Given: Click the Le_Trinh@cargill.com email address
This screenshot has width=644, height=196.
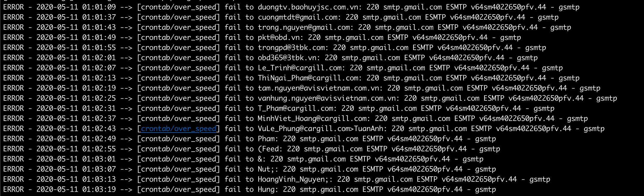Looking at the screenshot, I should tap(299, 68).
